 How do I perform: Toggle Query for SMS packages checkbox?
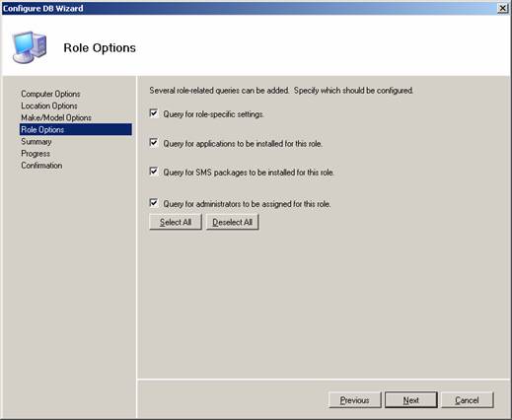[x=154, y=172]
